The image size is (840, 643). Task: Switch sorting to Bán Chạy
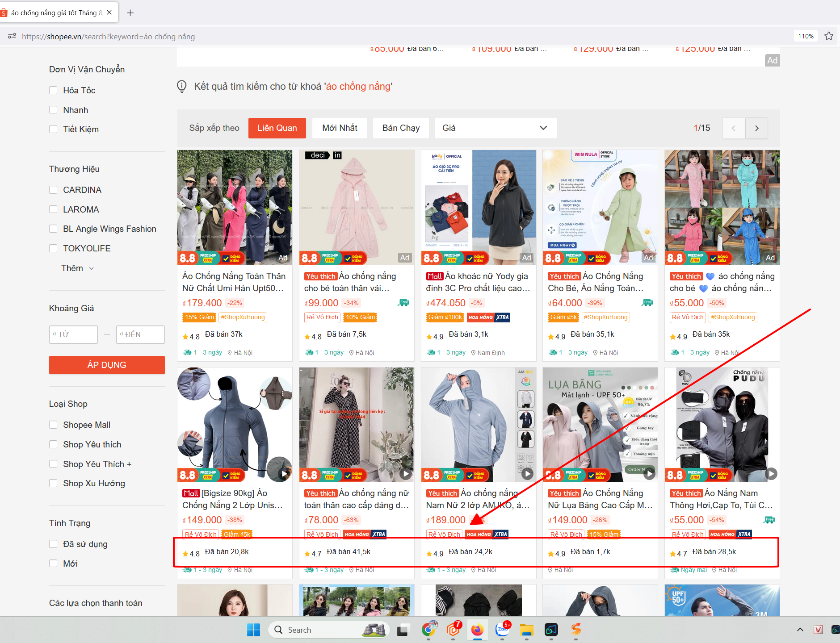(x=401, y=128)
